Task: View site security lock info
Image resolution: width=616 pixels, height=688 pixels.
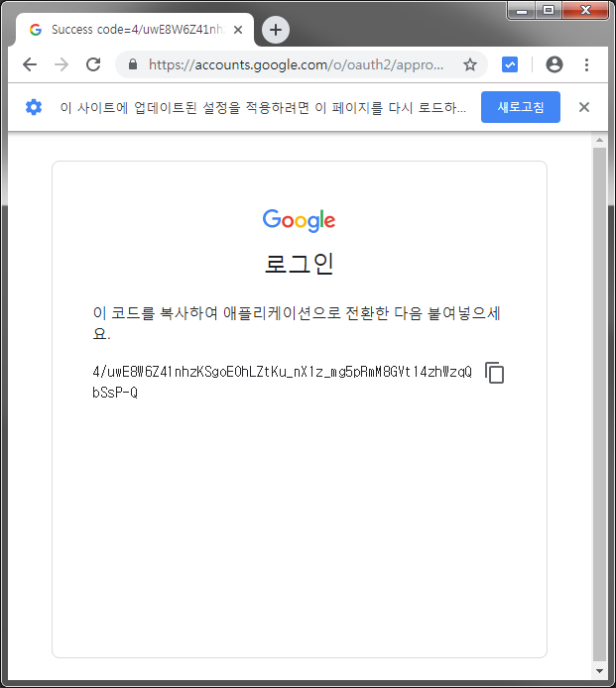Action: tap(133, 64)
